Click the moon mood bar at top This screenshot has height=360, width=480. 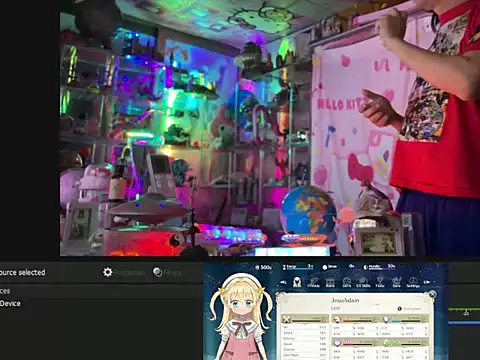(379, 267)
